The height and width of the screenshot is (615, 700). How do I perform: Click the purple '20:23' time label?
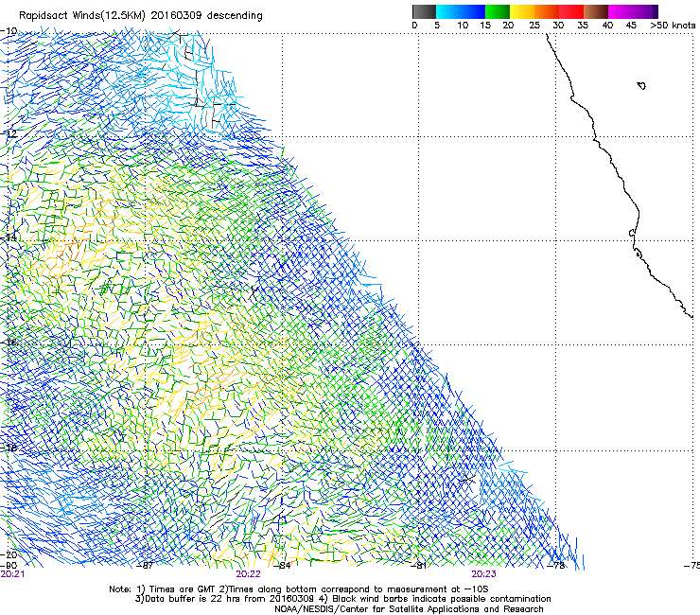tap(484, 574)
